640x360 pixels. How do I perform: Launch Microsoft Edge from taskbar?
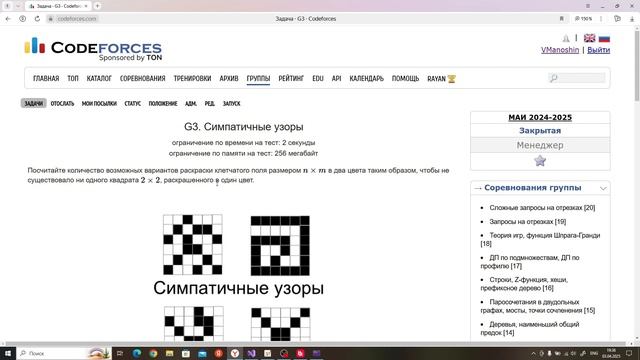coord(137,353)
